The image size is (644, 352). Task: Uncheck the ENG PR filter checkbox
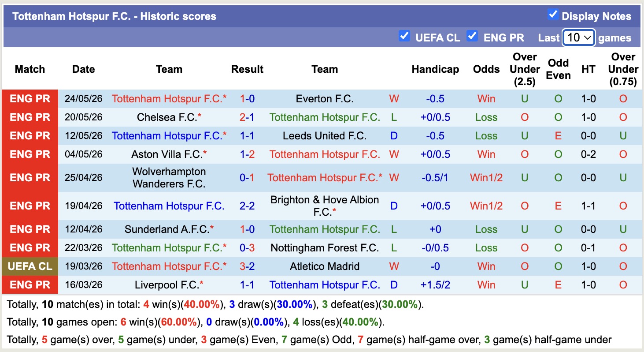(x=472, y=36)
